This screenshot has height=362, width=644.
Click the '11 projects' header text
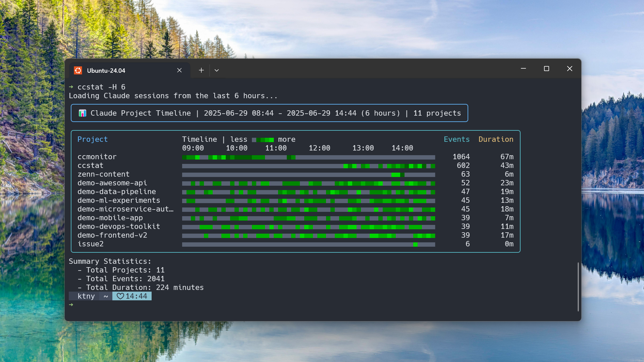coord(437,113)
